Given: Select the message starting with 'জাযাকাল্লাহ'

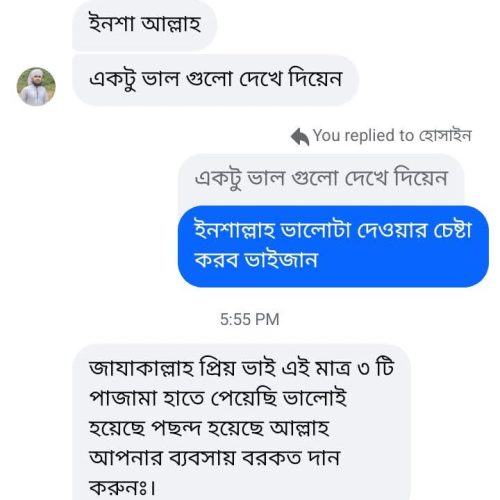Looking at the screenshot, I should pyautogui.click(x=241, y=422).
